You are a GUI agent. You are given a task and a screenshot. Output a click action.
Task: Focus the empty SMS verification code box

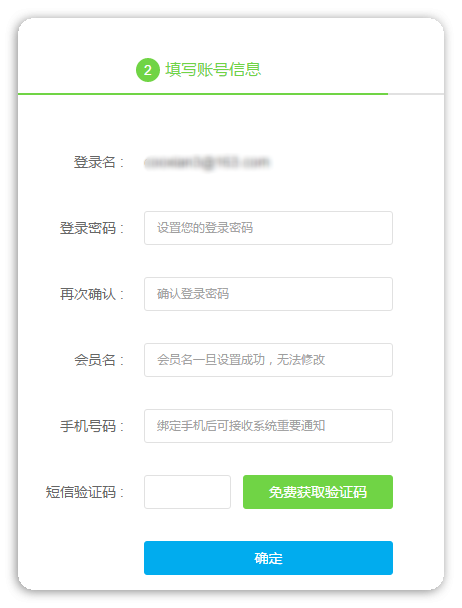(x=187, y=492)
